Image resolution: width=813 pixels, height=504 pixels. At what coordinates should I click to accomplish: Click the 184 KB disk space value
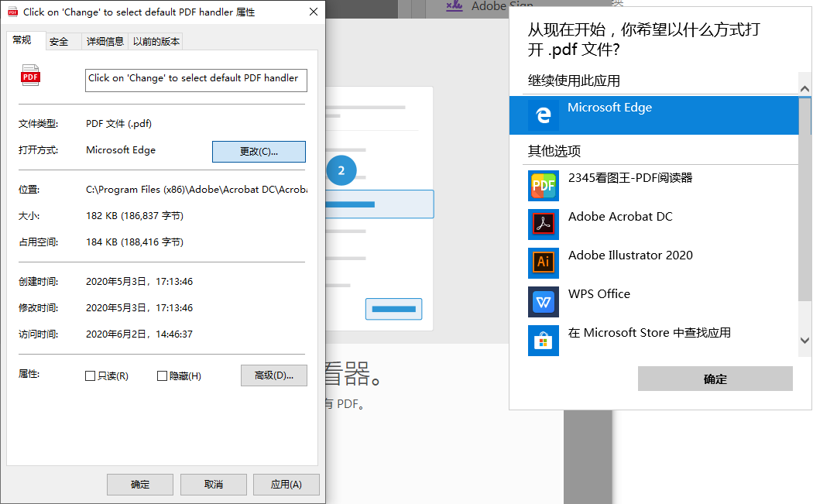(135, 242)
